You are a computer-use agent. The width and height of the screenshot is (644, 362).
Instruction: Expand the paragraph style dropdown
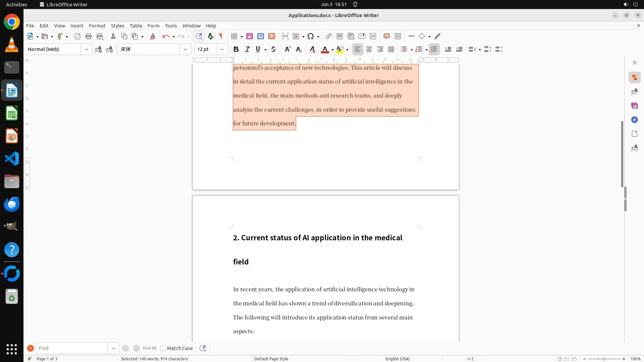pyautogui.click(x=87, y=49)
